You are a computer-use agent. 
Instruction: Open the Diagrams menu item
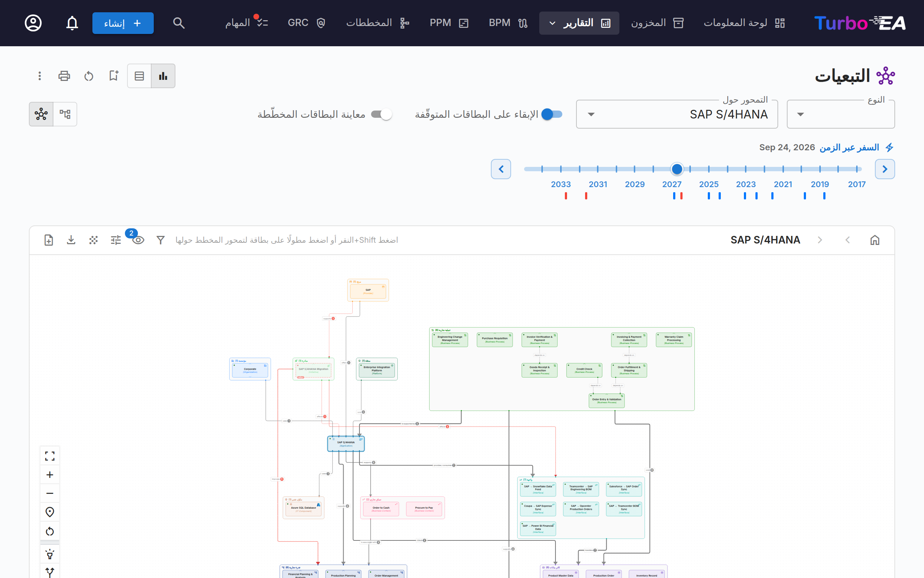pyautogui.click(x=378, y=23)
